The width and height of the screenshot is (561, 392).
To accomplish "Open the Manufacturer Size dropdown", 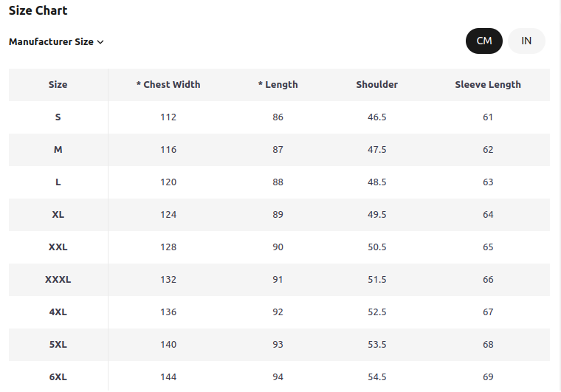I will tap(56, 42).
